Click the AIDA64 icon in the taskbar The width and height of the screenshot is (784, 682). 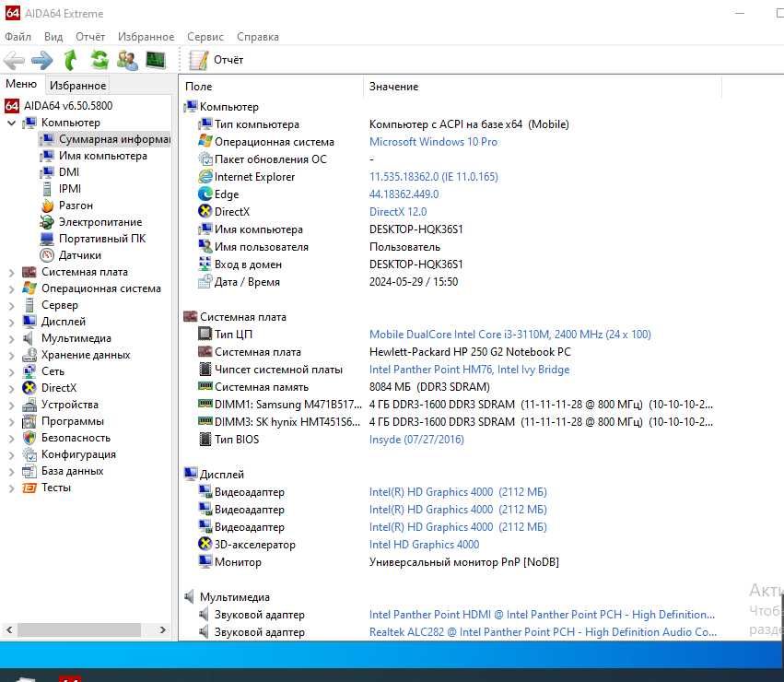[x=70, y=679]
